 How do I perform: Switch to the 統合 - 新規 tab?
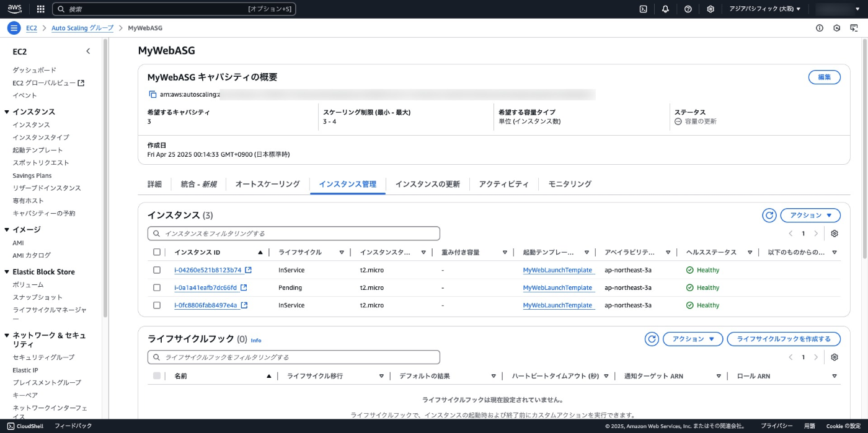tap(198, 184)
